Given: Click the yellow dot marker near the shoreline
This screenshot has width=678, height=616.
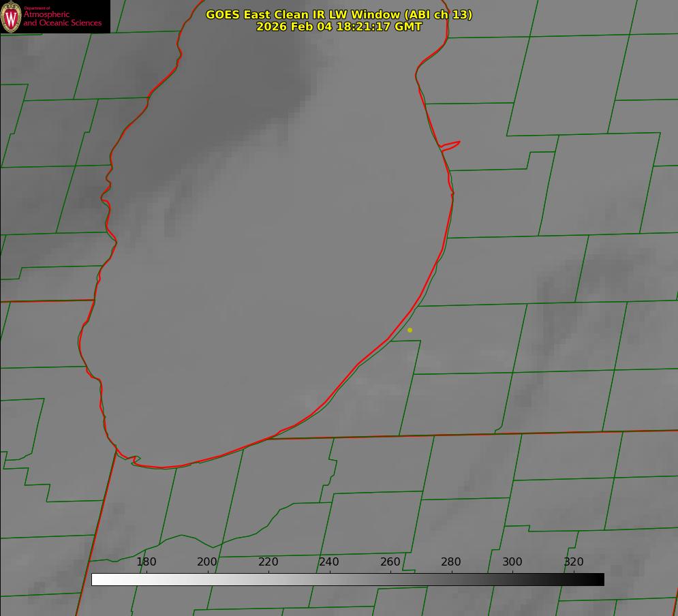Looking at the screenshot, I should pyautogui.click(x=410, y=330).
